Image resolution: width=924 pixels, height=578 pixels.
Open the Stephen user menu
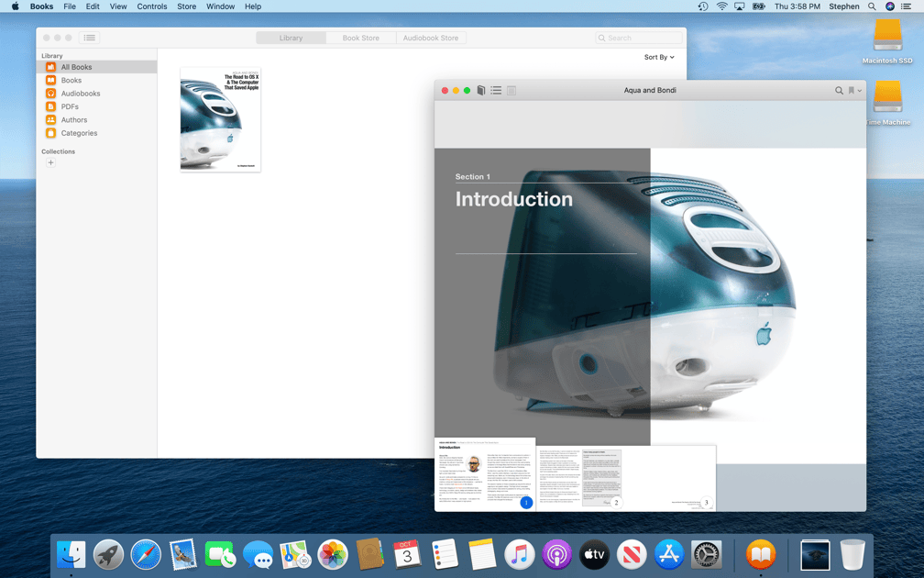click(844, 6)
